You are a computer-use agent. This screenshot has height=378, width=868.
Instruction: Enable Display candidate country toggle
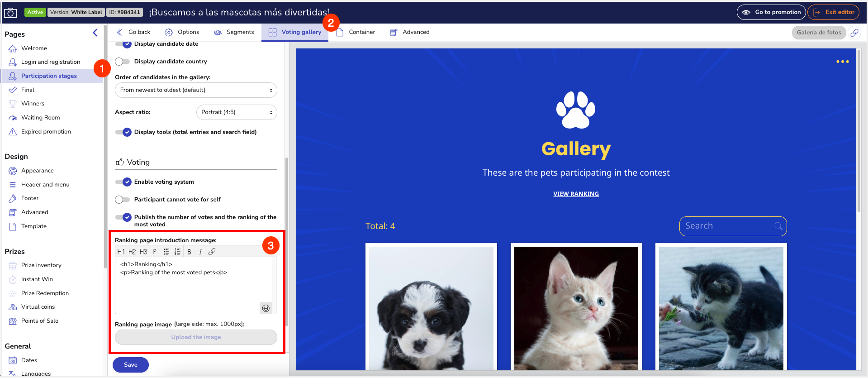(x=122, y=62)
